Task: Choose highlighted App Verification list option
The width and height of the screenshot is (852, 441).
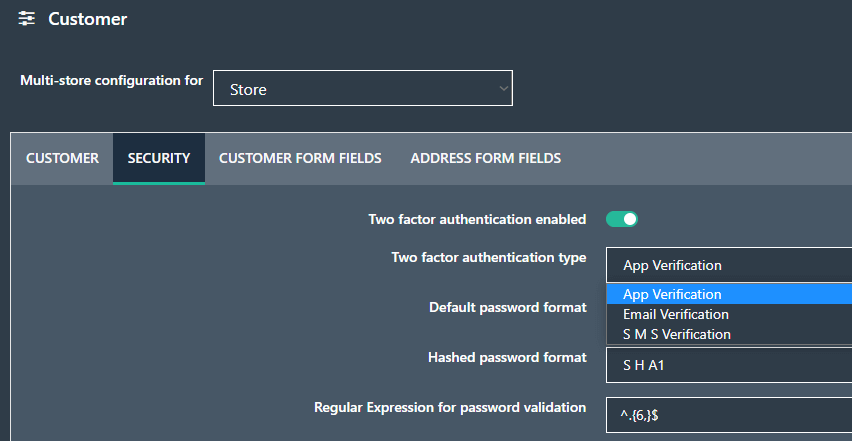Action: pos(729,294)
